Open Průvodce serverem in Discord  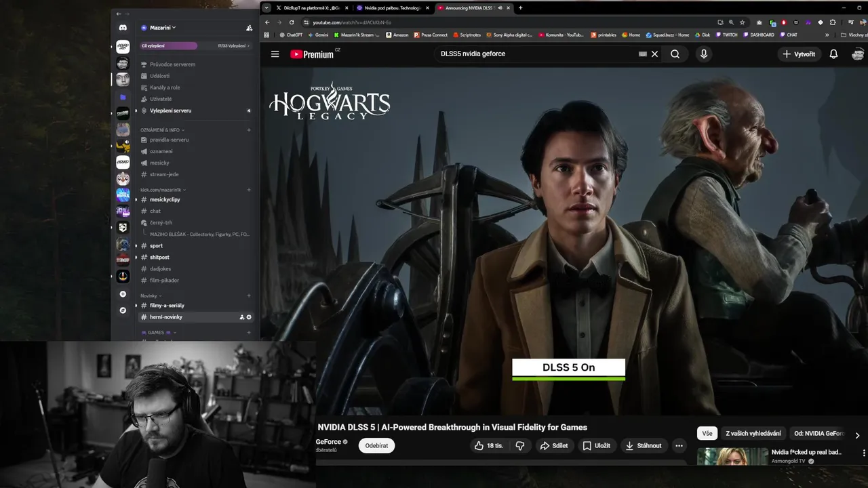(x=172, y=64)
